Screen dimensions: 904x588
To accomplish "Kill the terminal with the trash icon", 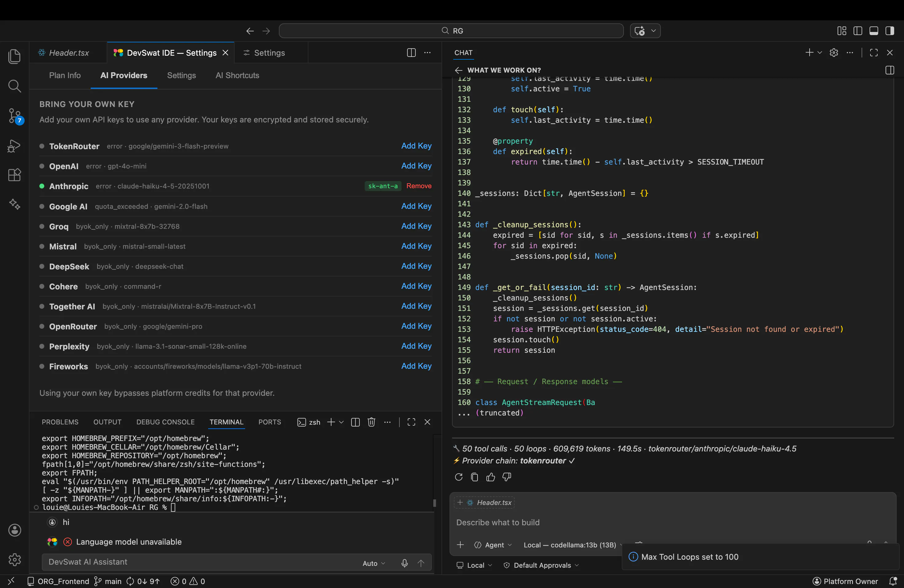I will tap(371, 422).
